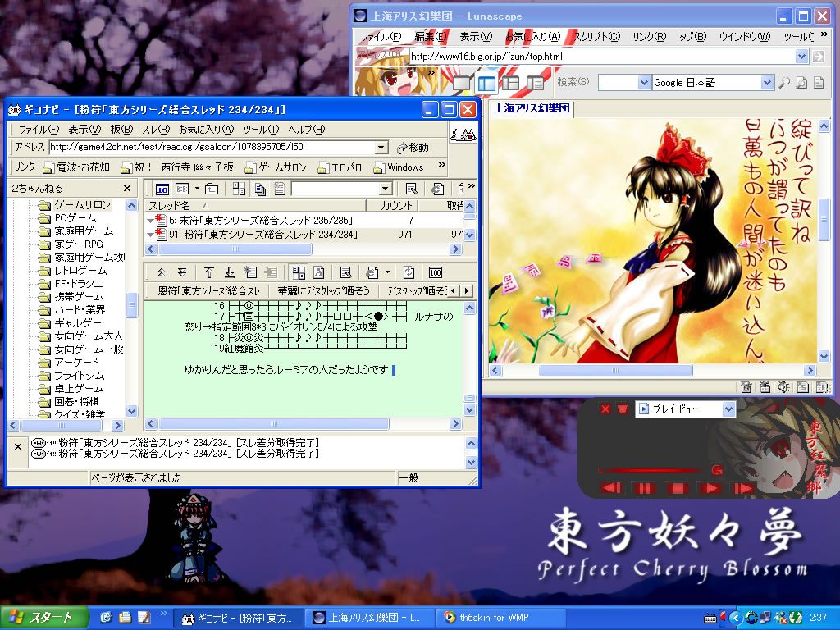Toggle the two-pane layout button in Lunascape
840x630 pixels.
pos(486,83)
